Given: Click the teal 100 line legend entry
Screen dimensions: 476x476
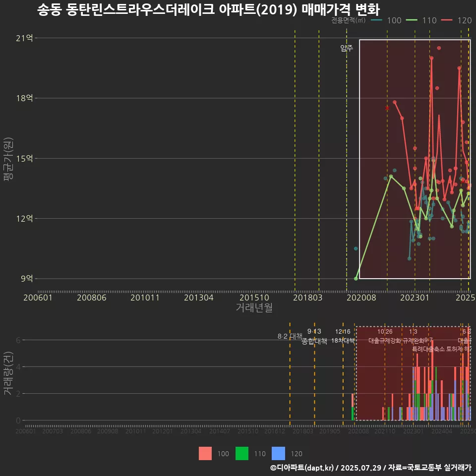Looking at the screenshot, I should coord(386,20).
